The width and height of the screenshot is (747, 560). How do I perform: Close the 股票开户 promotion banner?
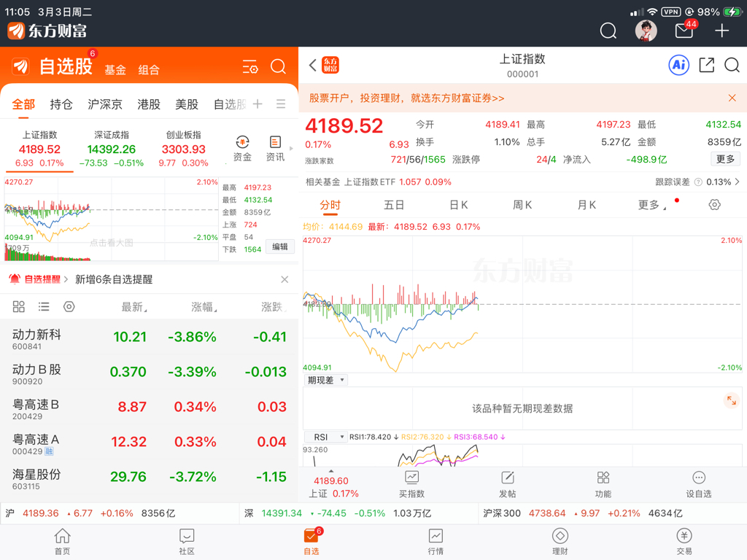(x=732, y=98)
